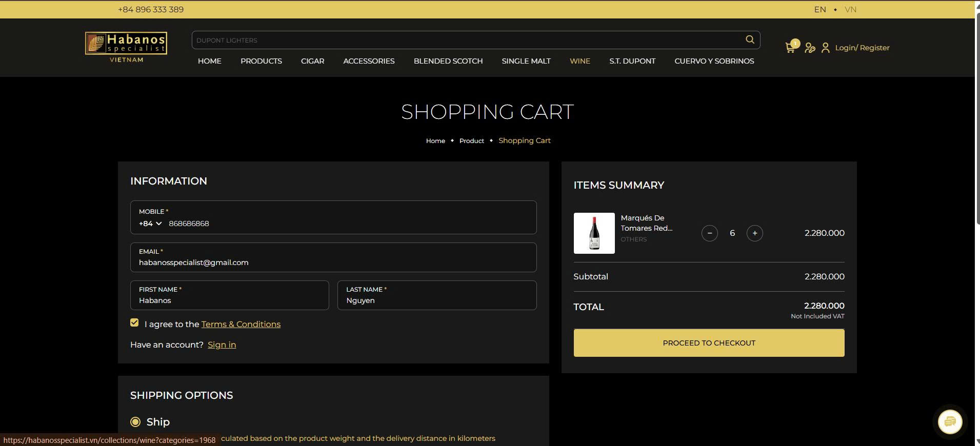
Task: Open the CIGAR menu
Action: tap(312, 61)
